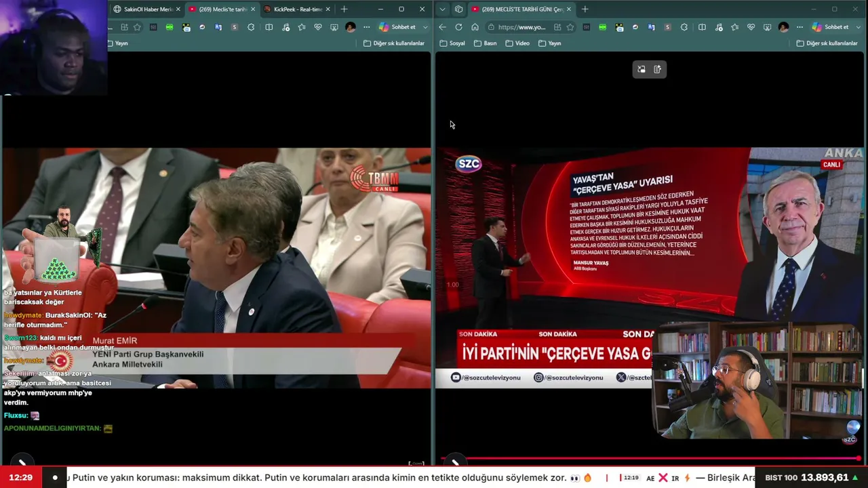Open the Sosyal bookmarks folder
Screen dimensions: 868x488
click(x=452, y=43)
